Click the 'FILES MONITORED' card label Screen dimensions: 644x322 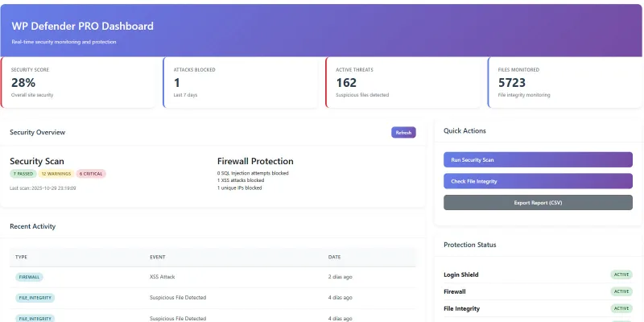coord(518,70)
